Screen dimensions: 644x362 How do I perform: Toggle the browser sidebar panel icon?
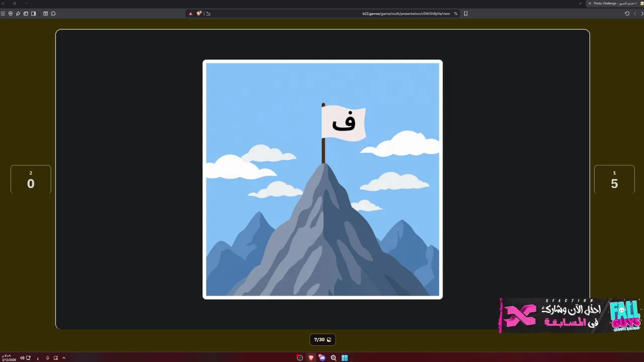click(33, 14)
